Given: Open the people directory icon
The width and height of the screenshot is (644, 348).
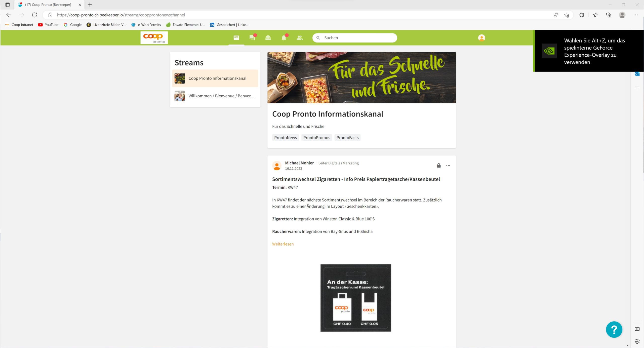Looking at the screenshot, I should 299,38.
